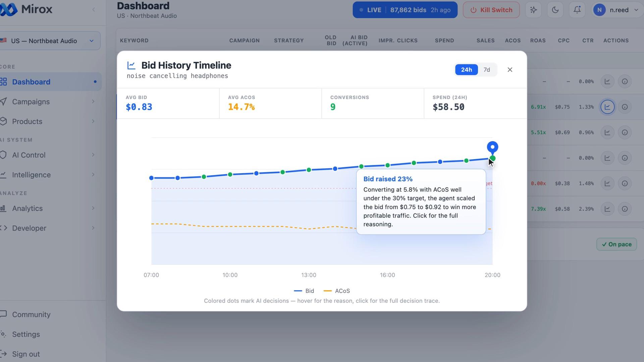Viewport: 644px width, 362px height.
Task: Open bid history chart in 7.39x ROAS row
Action: pyautogui.click(x=607, y=209)
